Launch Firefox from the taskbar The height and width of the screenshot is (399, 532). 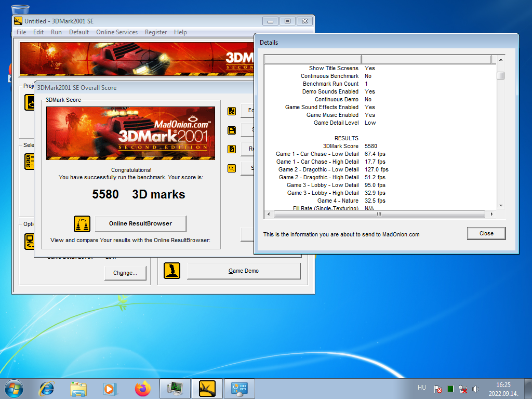tap(143, 389)
